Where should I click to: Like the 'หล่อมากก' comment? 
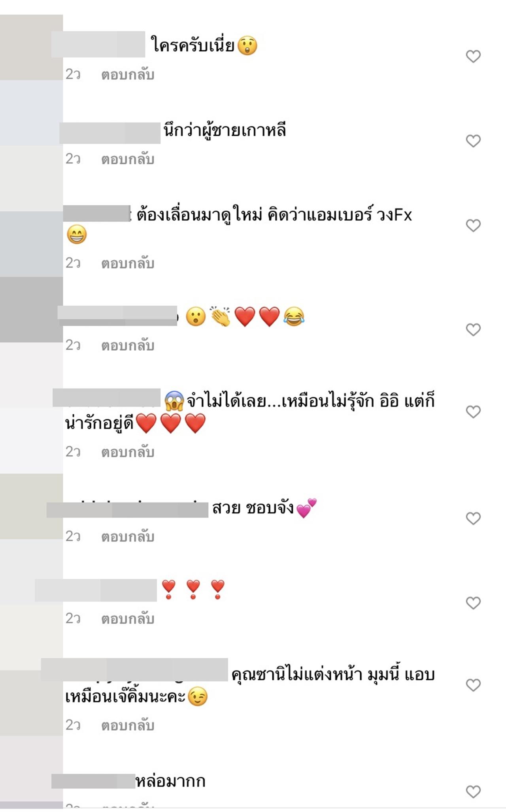tap(473, 791)
